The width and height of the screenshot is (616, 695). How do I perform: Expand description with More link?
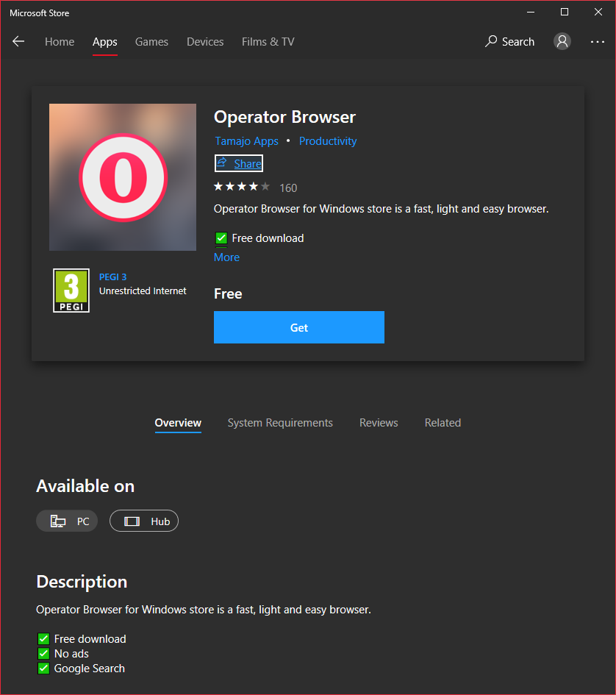pos(226,257)
